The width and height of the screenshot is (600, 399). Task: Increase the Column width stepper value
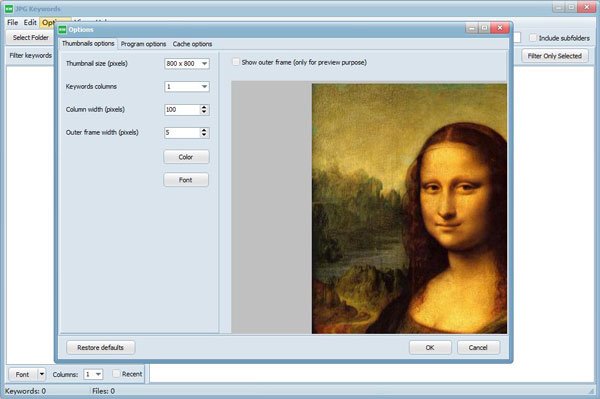point(204,107)
